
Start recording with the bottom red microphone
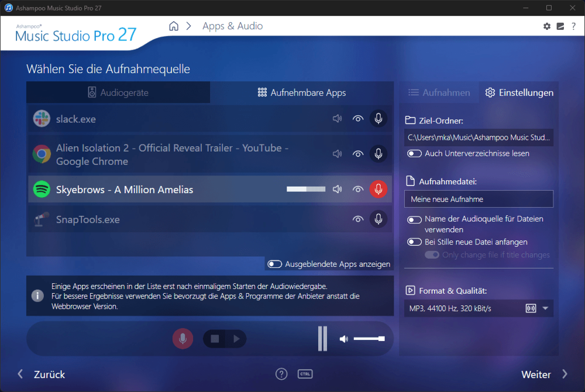pyautogui.click(x=183, y=339)
